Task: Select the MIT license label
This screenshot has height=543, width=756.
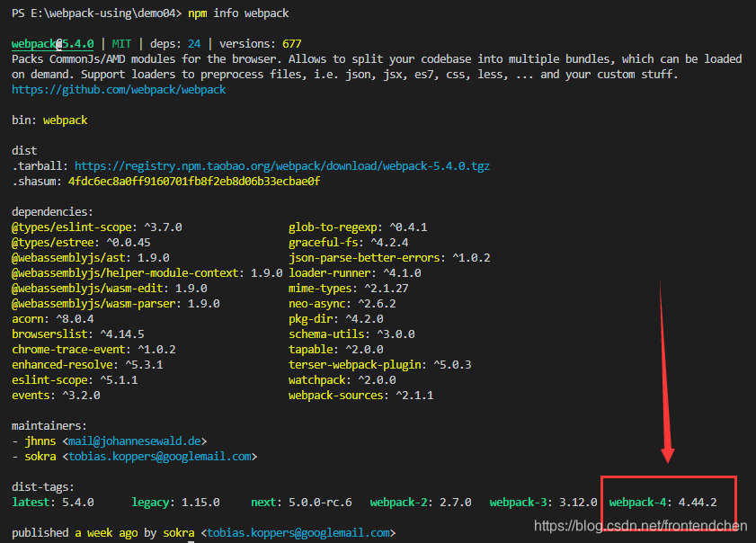Action: 121,44
